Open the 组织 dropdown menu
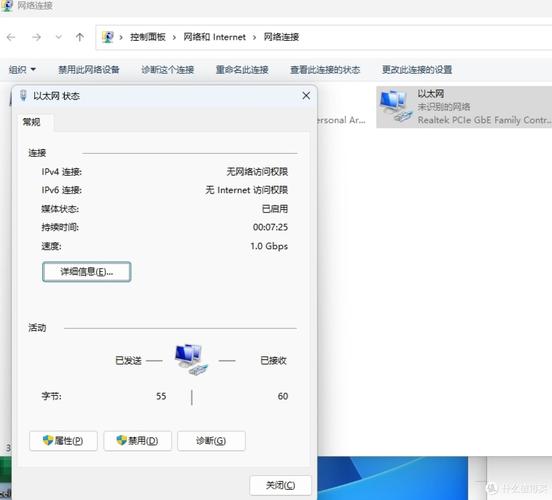Image resolution: width=552 pixels, height=500 pixels. (22, 70)
